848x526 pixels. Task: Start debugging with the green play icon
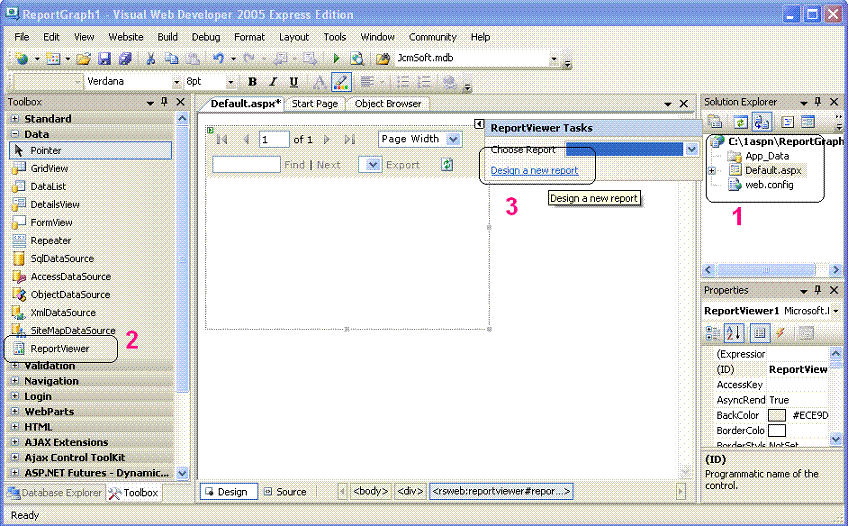pyautogui.click(x=336, y=58)
